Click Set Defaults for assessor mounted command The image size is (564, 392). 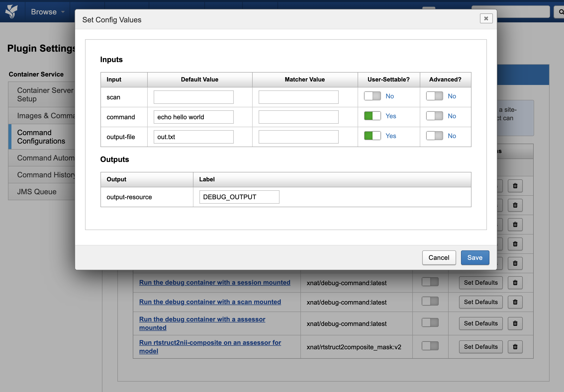480,323
